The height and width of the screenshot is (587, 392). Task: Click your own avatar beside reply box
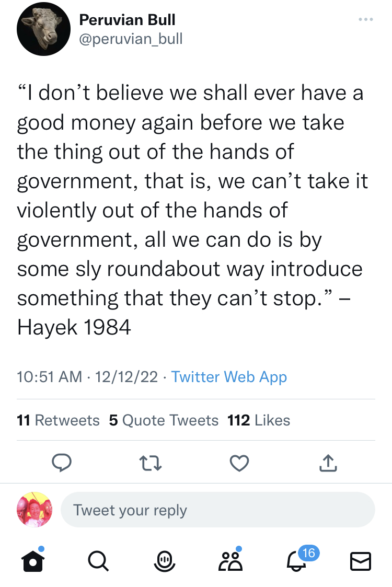coord(34,510)
